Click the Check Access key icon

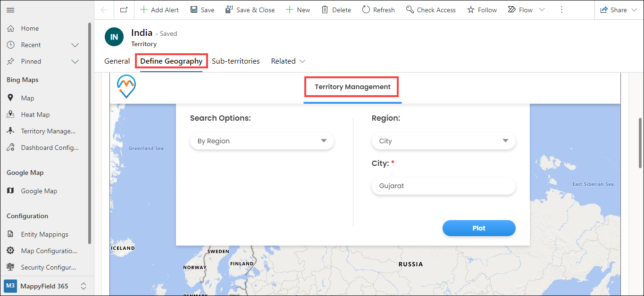click(410, 10)
